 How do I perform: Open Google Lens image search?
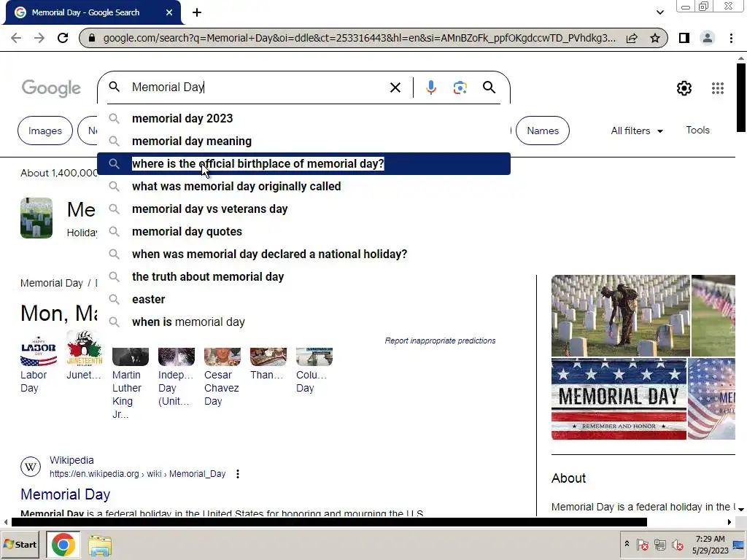pyautogui.click(x=460, y=87)
